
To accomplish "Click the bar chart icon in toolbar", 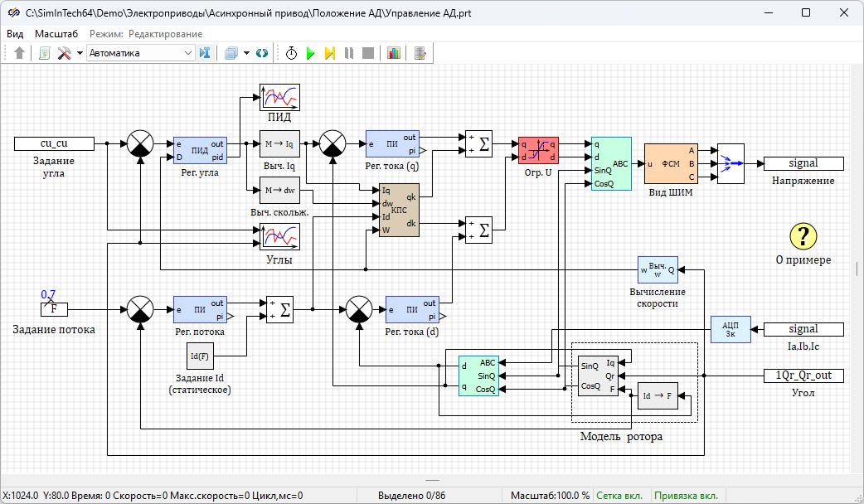I will pos(393,53).
